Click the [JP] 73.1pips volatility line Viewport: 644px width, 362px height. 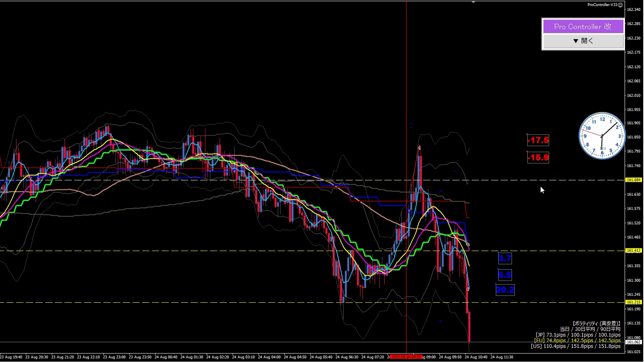pos(578,335)
